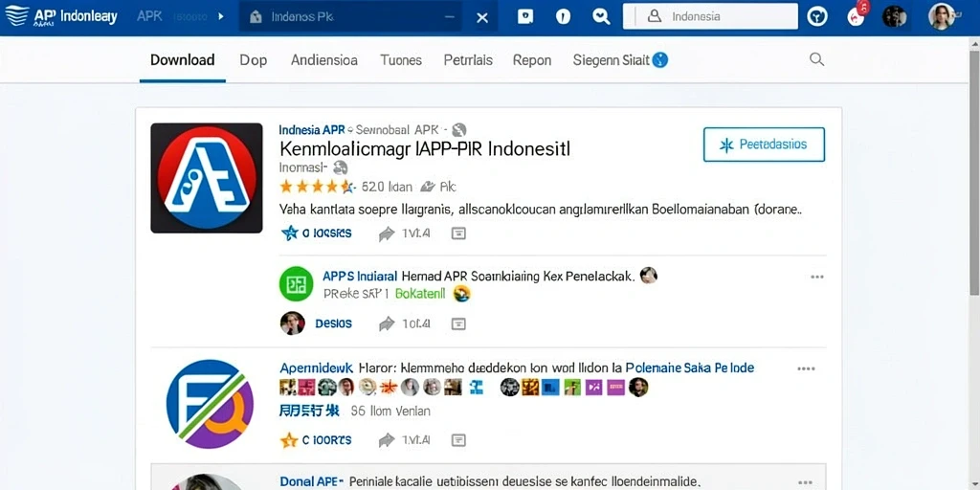Close the Indanos Pk tab via X
This screenshot has width=980, height=490.
pyautogui.click(x=482, y=17)
